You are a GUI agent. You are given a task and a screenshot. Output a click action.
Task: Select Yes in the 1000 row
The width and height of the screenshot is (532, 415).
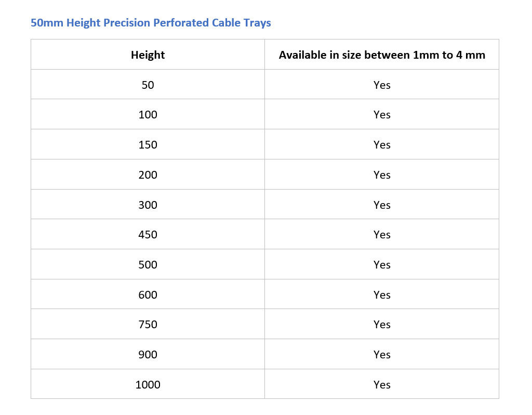[382, 384]
